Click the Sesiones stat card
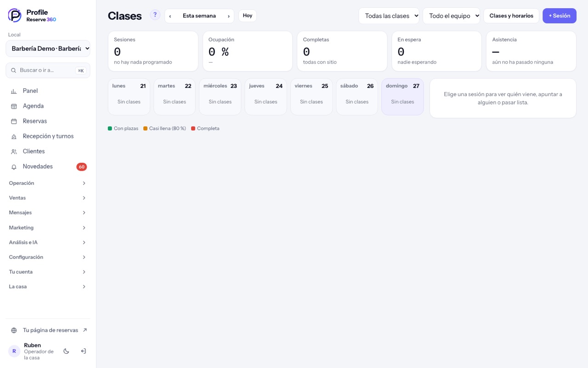The width and height of the screenshot is (588, 368). click(153, 51)
